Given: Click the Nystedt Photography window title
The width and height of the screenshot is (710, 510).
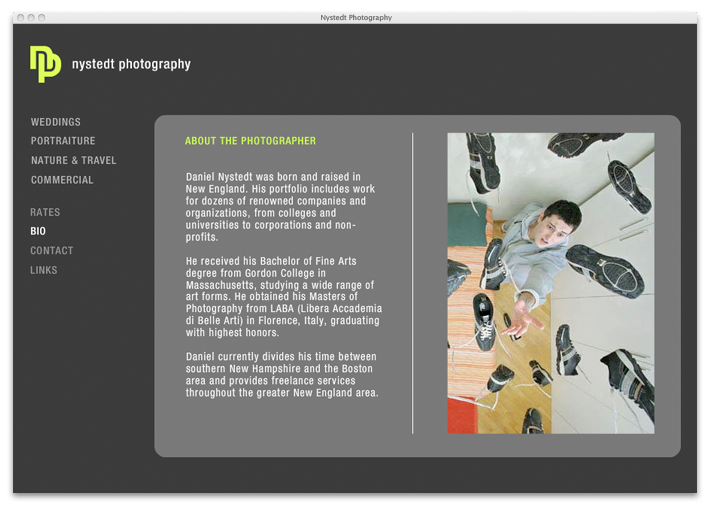Looking at the screenshot, I should pyautogui.click(x=356, y=17).
